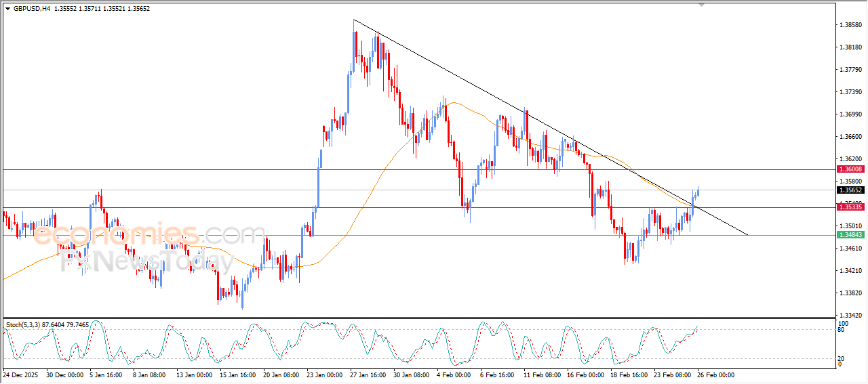Screen dimensions: 868x384
Task: Click the 27 Jan 16:00 time label
Action: [369, 375]
